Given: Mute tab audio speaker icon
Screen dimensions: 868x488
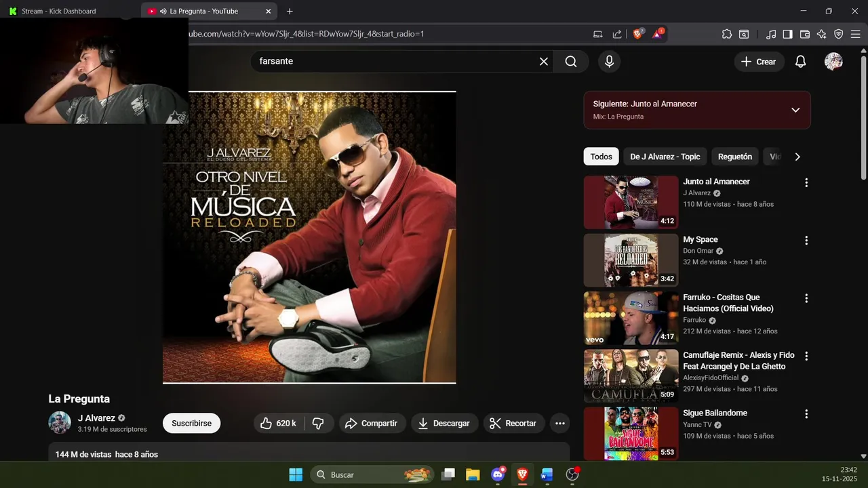Looking at the screenshot, I should 163,11.
